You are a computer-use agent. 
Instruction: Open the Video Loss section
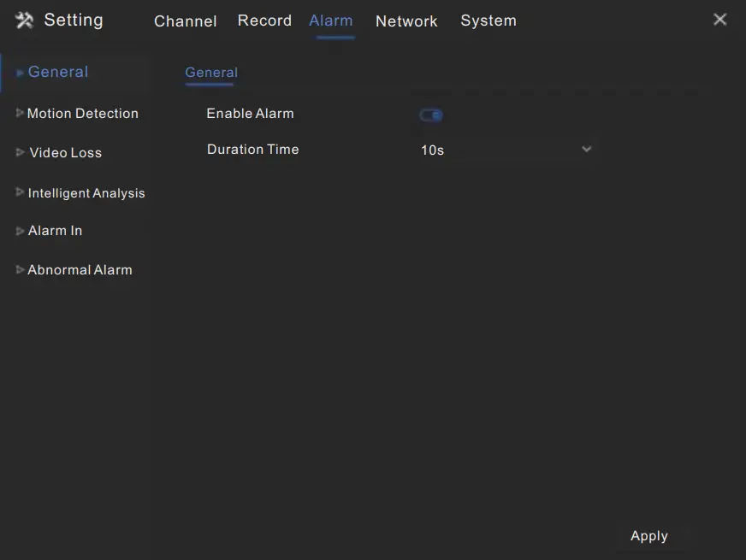(66, 153)
